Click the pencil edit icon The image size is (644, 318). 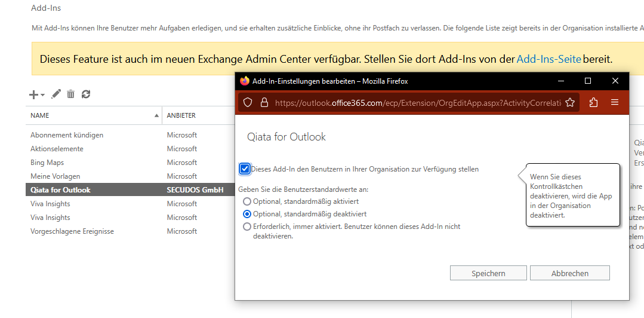[56, 94]
